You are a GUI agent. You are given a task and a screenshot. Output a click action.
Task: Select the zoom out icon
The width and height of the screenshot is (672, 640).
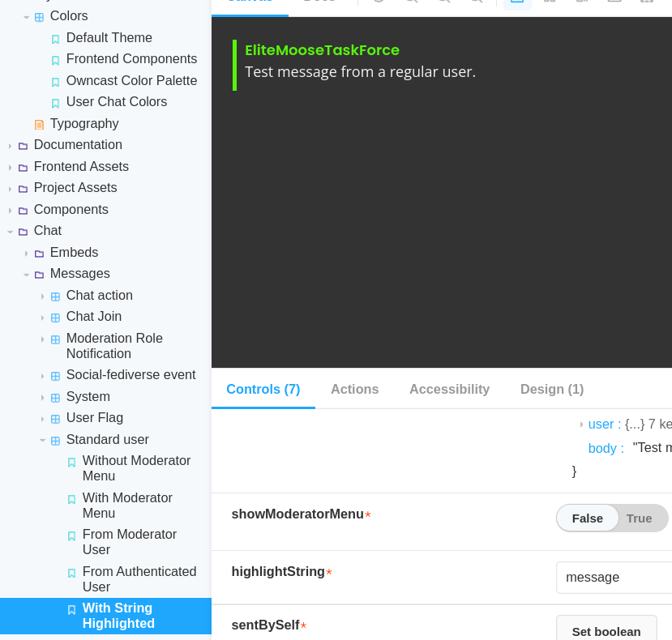443,2
